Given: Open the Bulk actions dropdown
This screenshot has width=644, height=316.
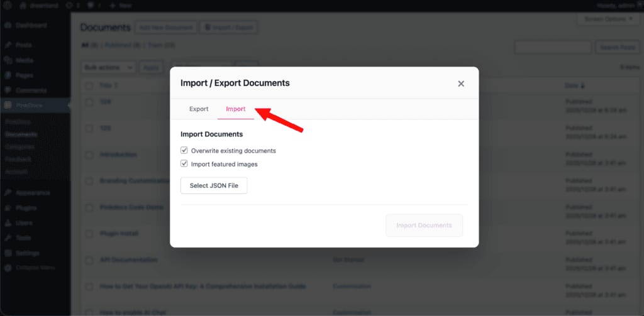Looking at the screenshot, I should coord(108,67).
